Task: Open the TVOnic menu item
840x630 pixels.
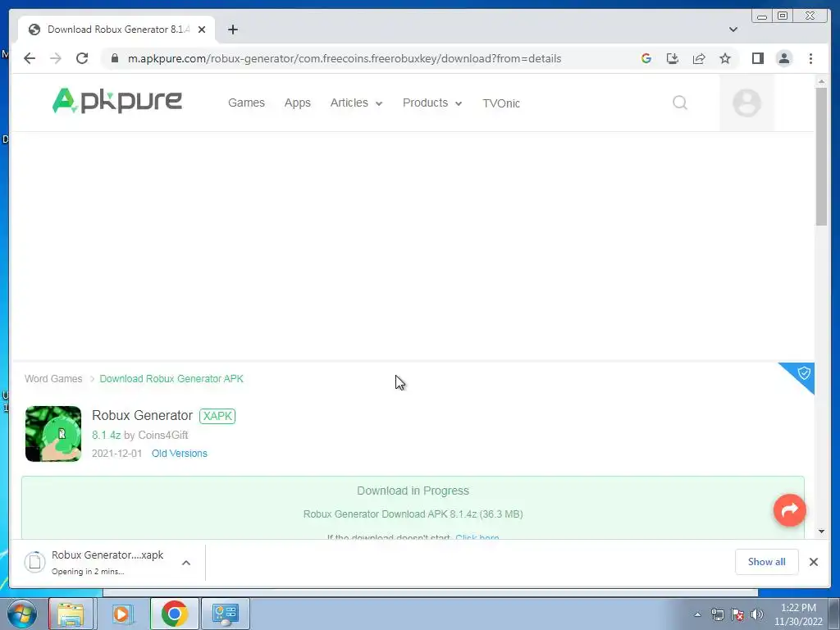Action: pyautogui.click(x=501, y=103)
